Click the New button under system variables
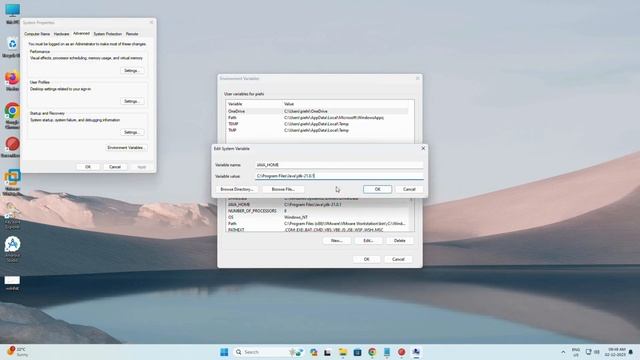Image resolution: width=640 pixels, height=360 pixels. coord(336,241)
